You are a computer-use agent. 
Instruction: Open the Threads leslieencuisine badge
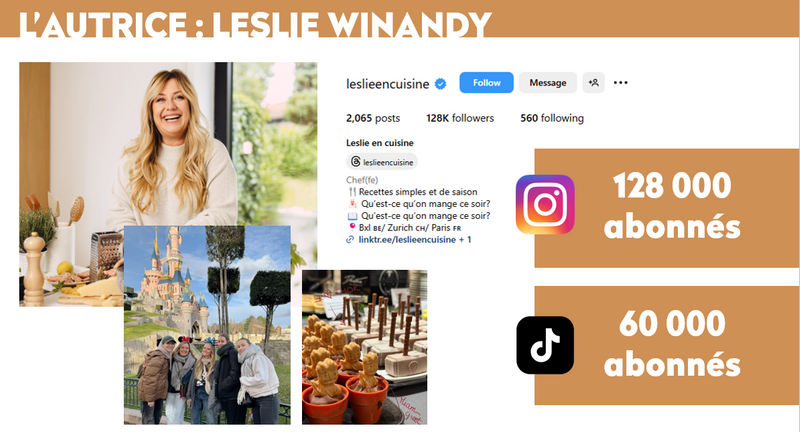[382, 162]
